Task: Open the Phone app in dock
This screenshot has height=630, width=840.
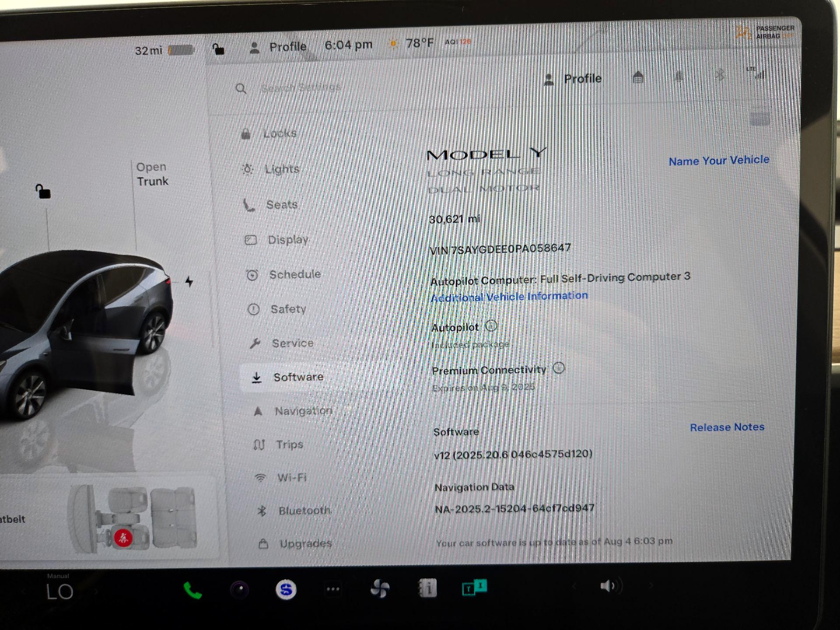Action: [192, 591]
